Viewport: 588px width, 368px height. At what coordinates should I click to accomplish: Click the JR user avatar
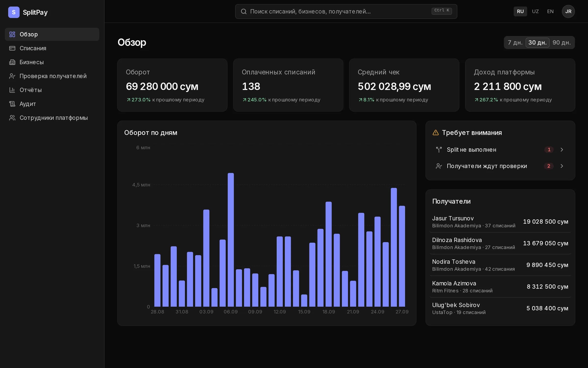tap(568, 12)
